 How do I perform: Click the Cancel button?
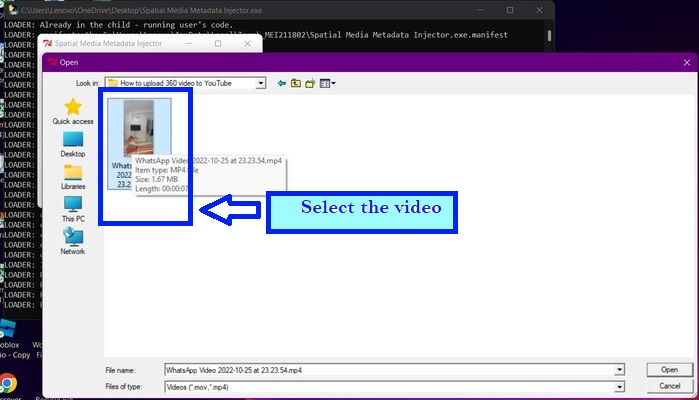point(669,386)
